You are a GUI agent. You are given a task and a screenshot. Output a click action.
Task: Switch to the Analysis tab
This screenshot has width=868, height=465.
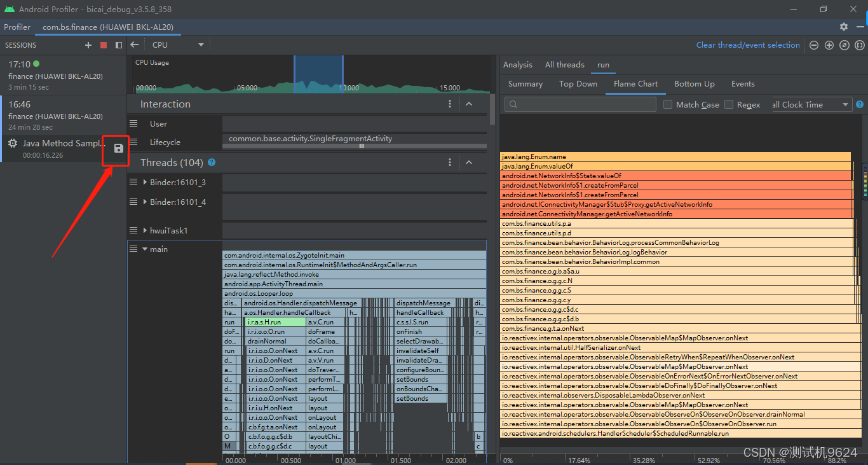518,65
